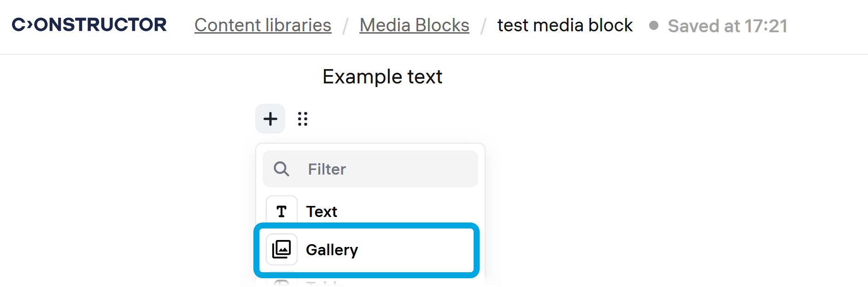Viewport: 868px width, 287px height.
Task: Click the six-dot drag handle icon
Action: [x=303, y=119]
